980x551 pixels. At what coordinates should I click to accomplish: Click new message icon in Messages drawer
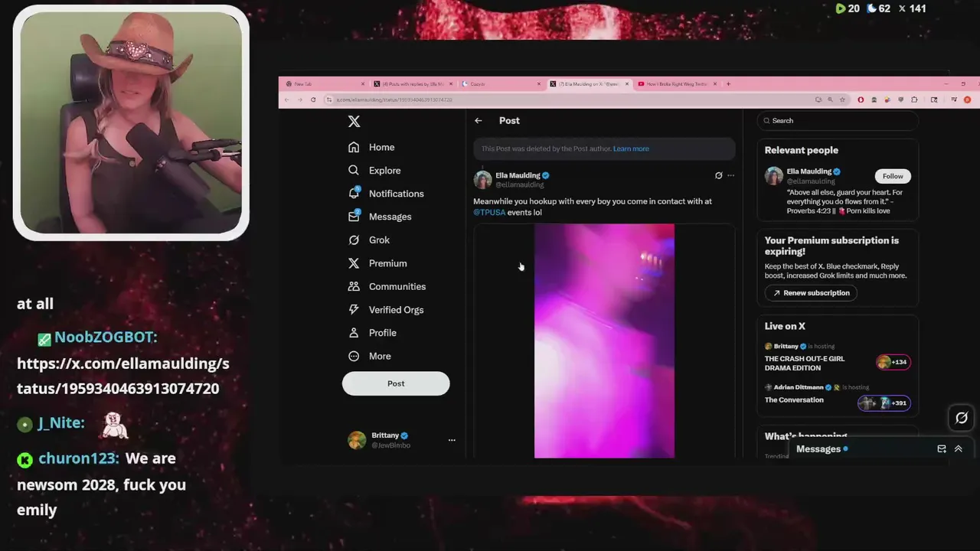tap(942, 449)
